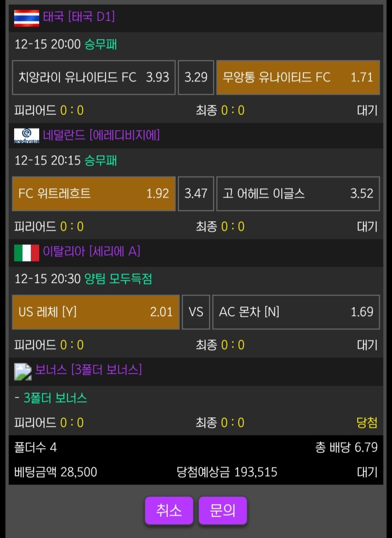Open the 태국 [태국 D1] league link
The width and height of the screenshot is (392, 538).
point(79,17)
